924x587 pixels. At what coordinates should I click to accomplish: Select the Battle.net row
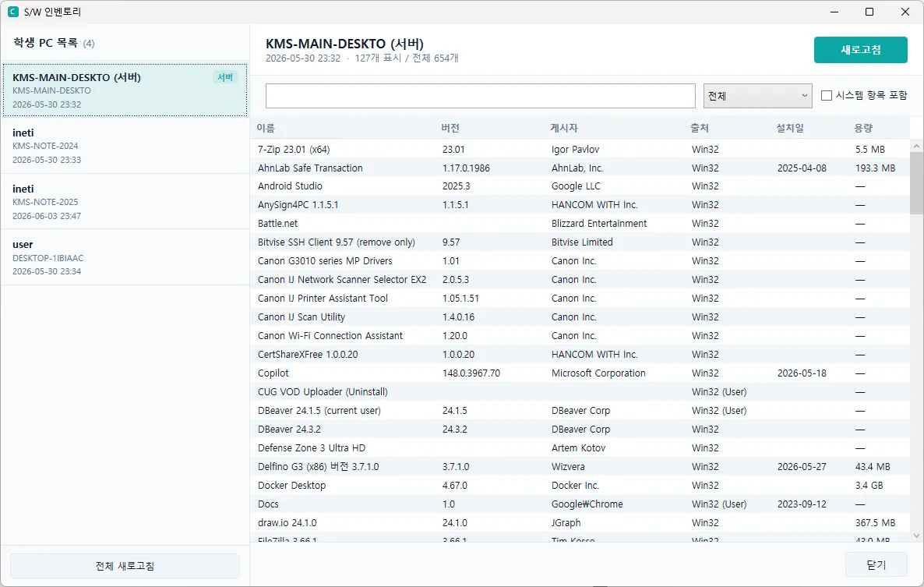coord(580,224)
